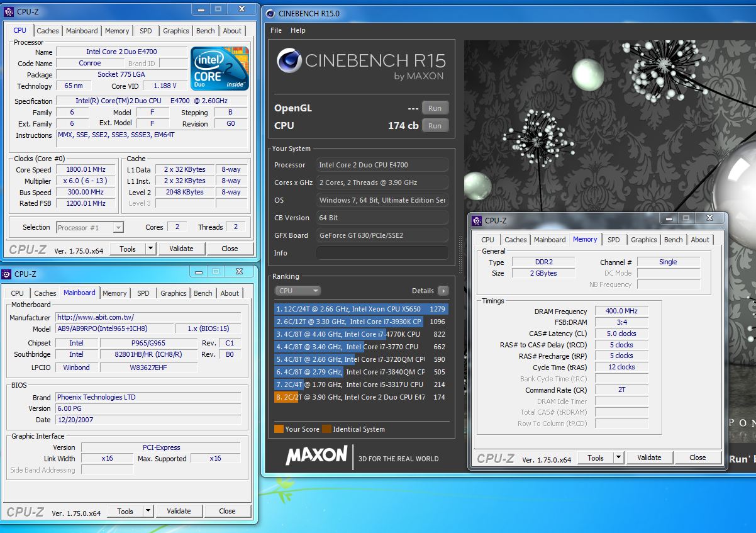Run the OpenGL benchmark

point(435,108)
